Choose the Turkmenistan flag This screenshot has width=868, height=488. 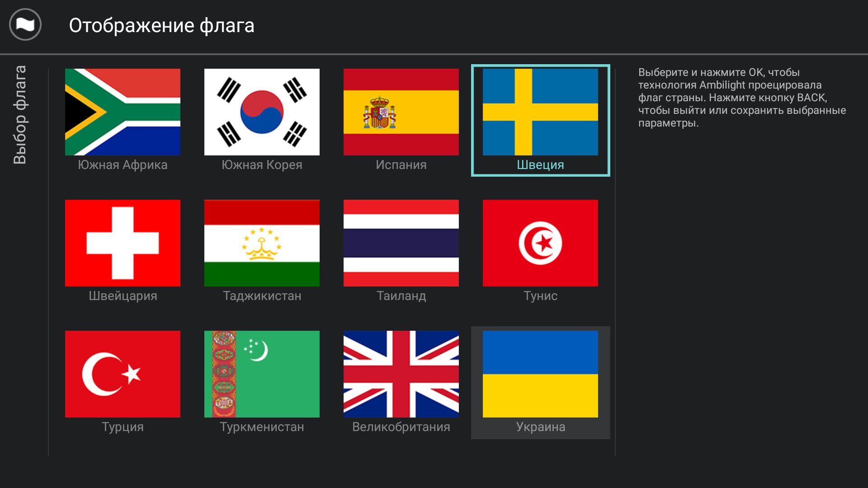[262, 374]
